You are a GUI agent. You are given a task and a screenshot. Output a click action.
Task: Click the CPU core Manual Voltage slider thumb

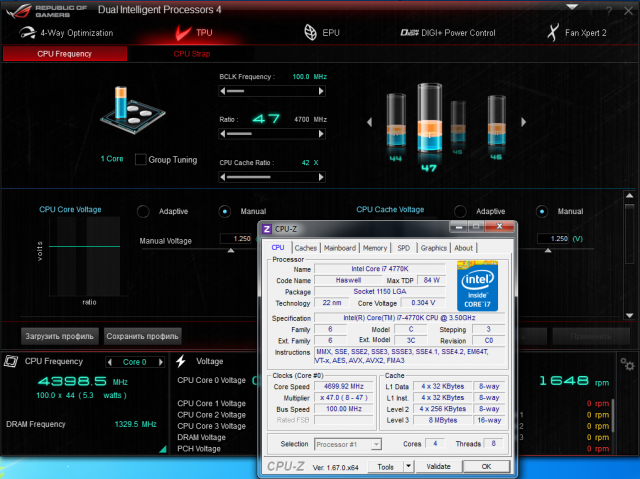click(x=231, y=251)
